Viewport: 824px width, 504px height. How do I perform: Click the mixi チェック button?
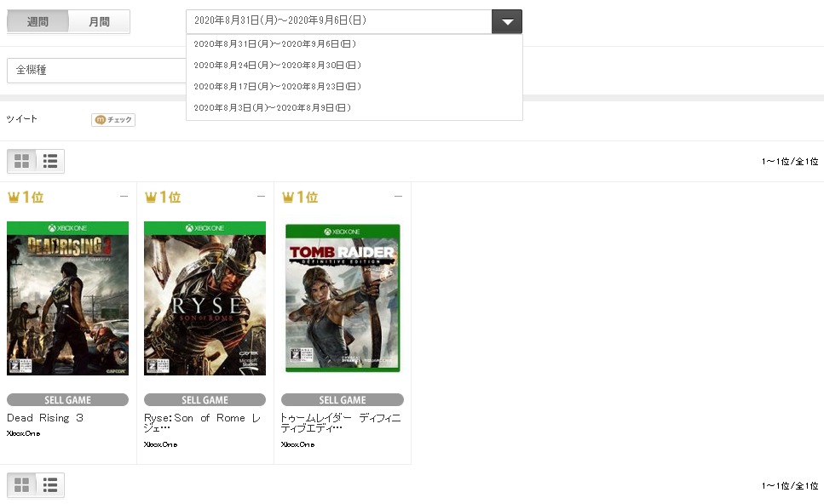coord(113,120)
